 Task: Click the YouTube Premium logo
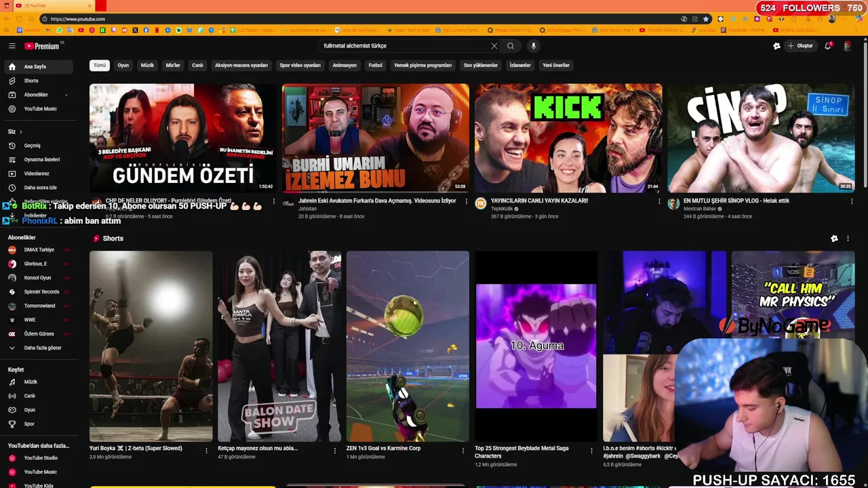click(43, 46)
